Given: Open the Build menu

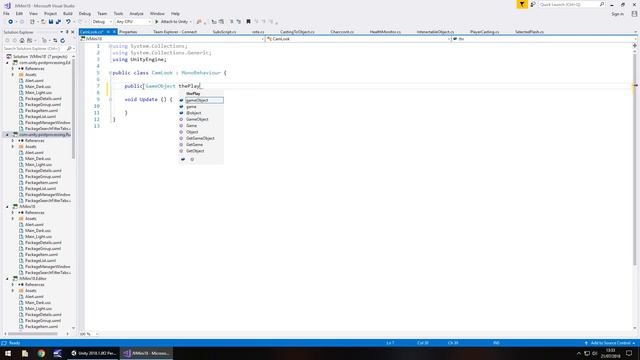Looking at the screenshot, I should (68, 13).
